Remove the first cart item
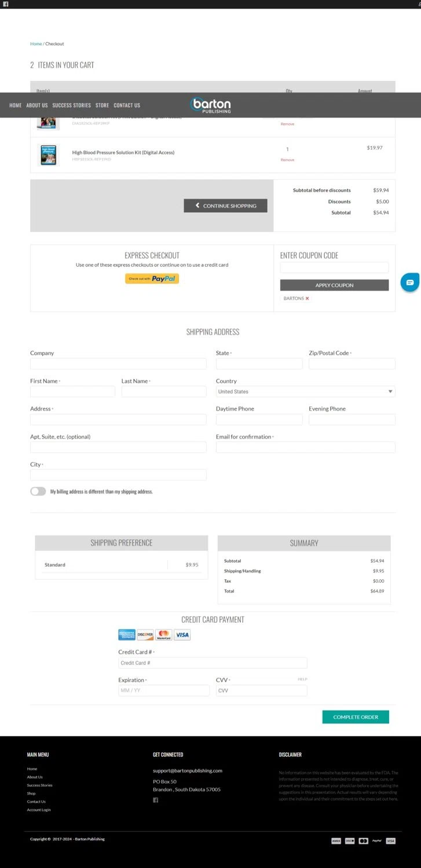Image resolution: width=421 pixels, height=868 pixels. pos(287,124)
